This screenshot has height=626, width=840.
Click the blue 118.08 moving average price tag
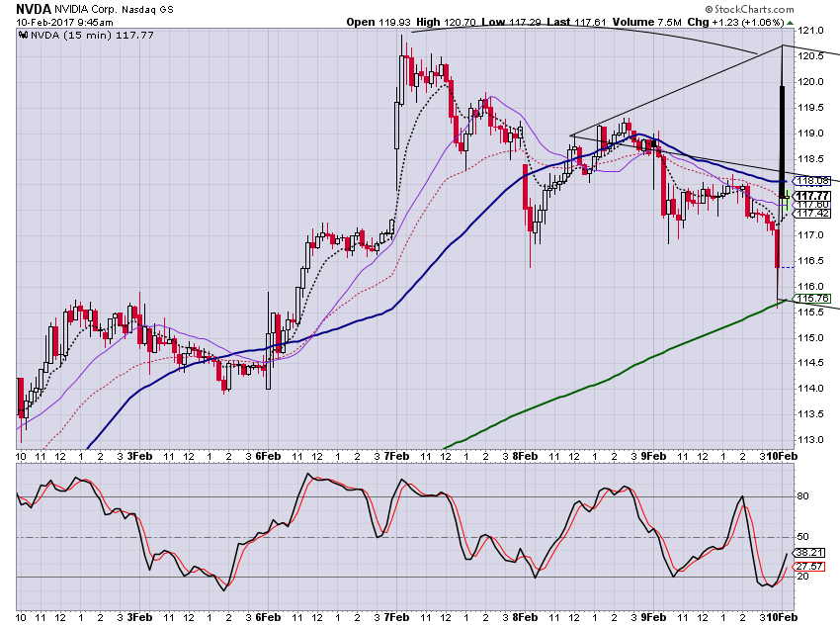coord(812,181)
